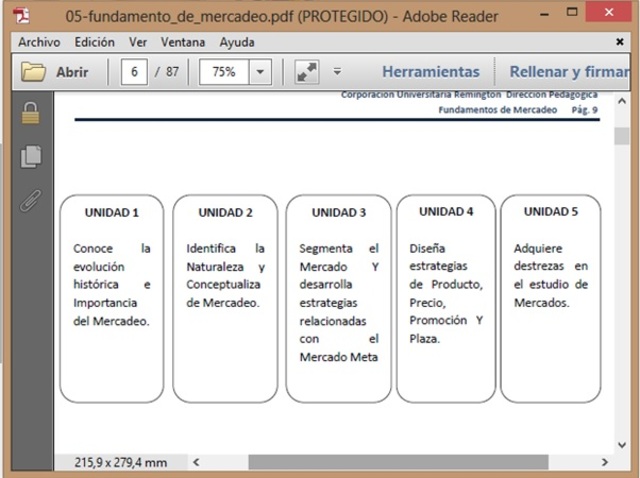
Task: Click the header 'Fundamentos de Mercadeo'
Action: 498,110
